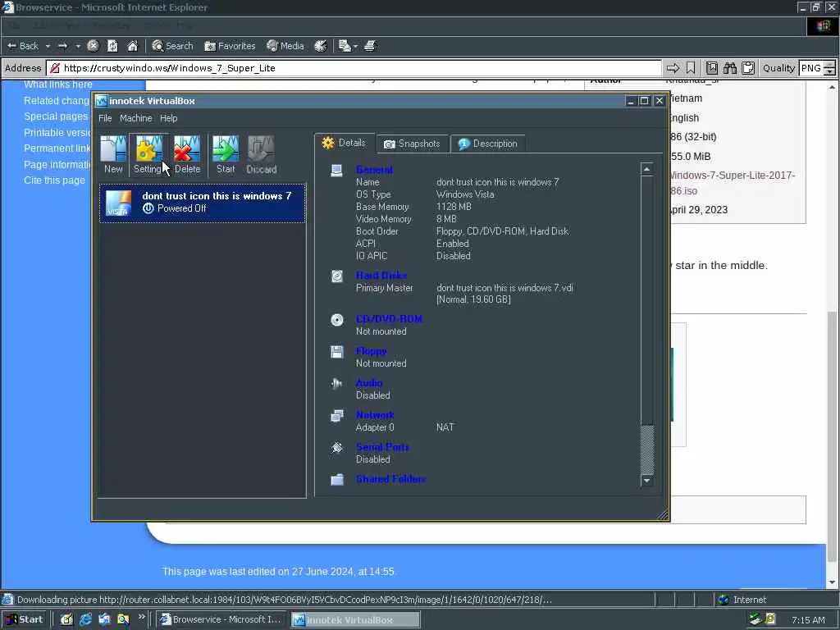Expand the Forward history dropdown arrow
The image size is (840, 630).
(x=78, y=46)
